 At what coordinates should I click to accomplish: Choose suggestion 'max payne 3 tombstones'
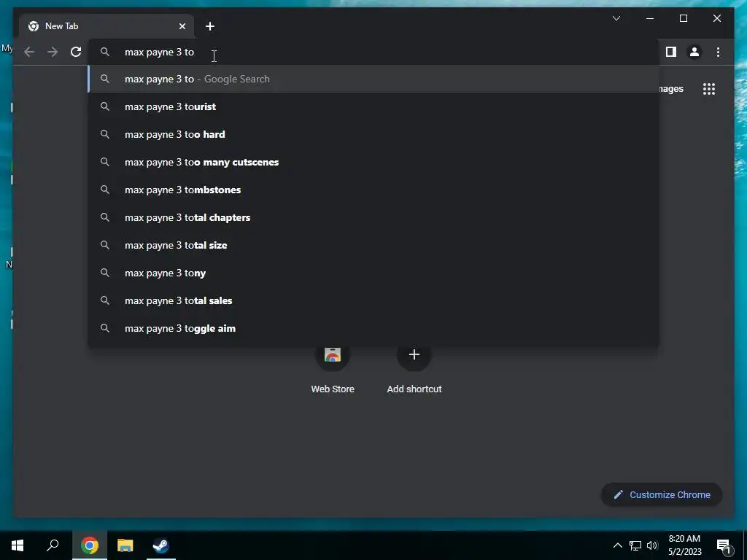tap(374, 190)
